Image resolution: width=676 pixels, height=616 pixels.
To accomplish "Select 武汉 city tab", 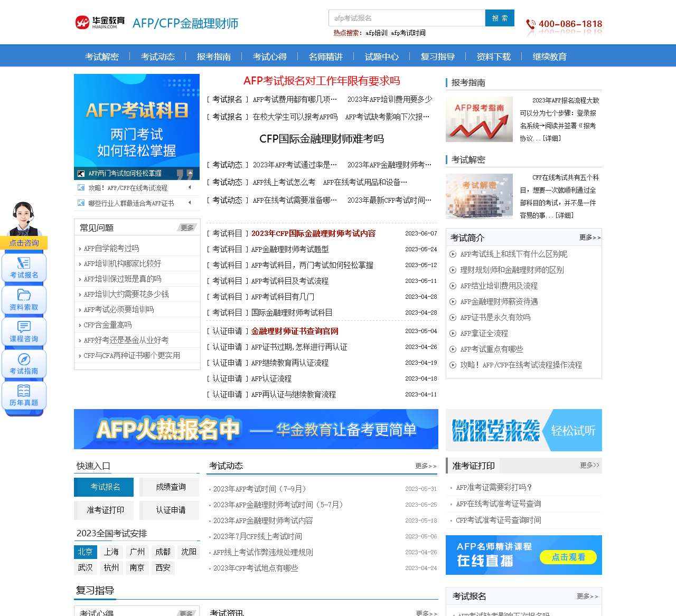I will [x=85, y=568].
